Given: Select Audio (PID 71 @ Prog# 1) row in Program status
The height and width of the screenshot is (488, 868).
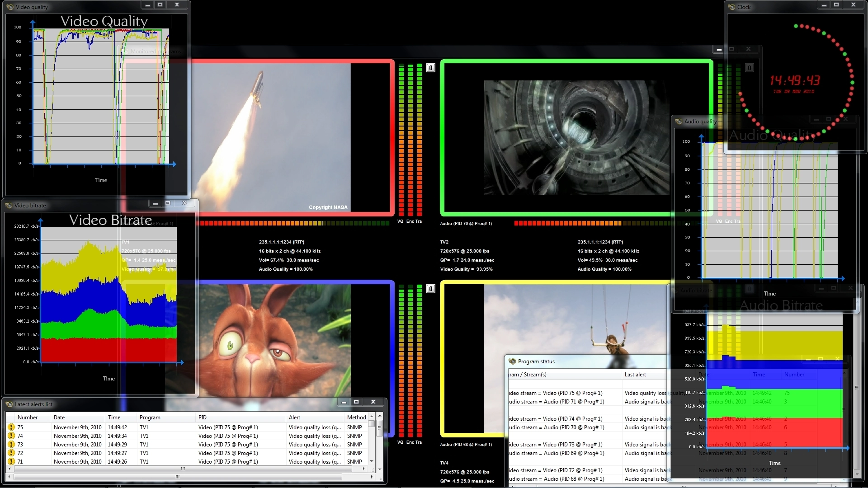Looking at the screenshot, I should (588, 402).
